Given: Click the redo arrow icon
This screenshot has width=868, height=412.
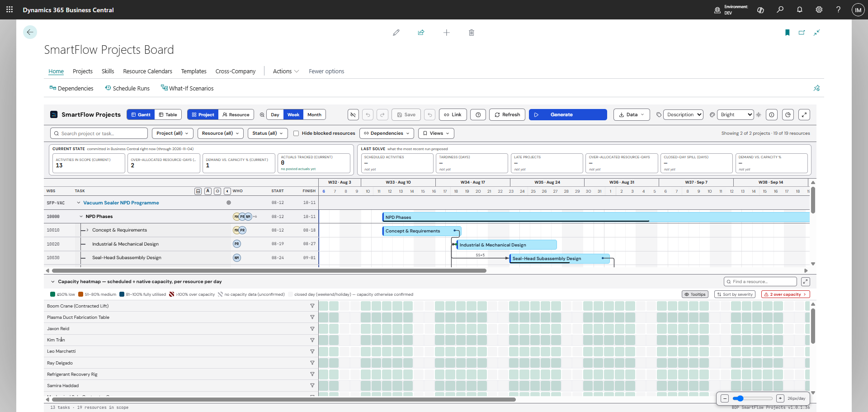Looking at the screenshot, I should click(x=382, y=115).
